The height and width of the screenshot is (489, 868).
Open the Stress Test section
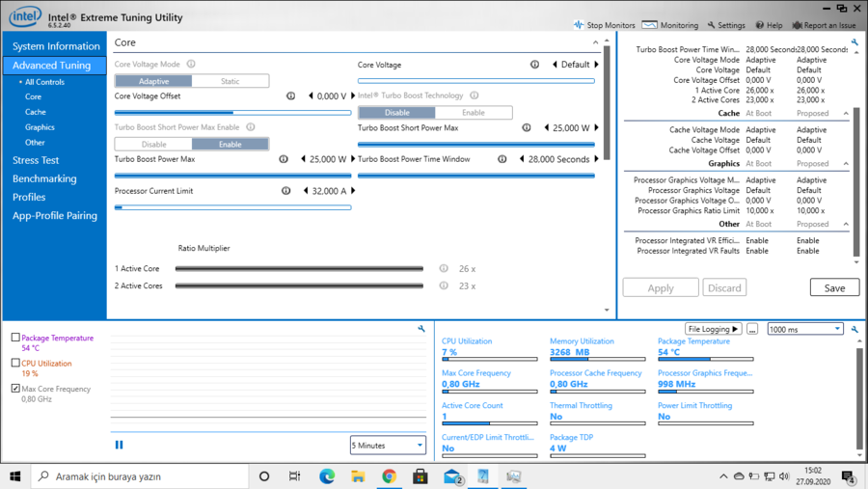(x=36, y=160)
